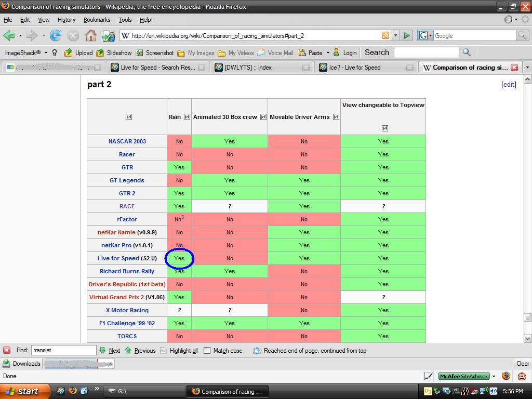Click the ImageShack Upload button
The image size is (532, 399).
pyautogui.click(x=79, y=52)
